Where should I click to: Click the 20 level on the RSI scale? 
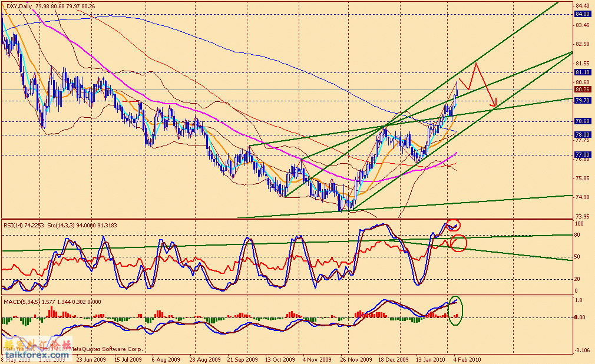577,279
